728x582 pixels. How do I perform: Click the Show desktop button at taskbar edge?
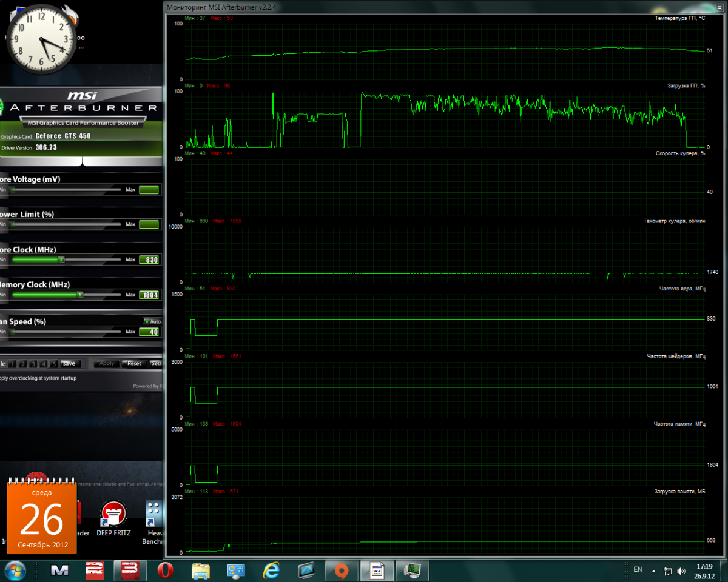click(x=724, y=570)
